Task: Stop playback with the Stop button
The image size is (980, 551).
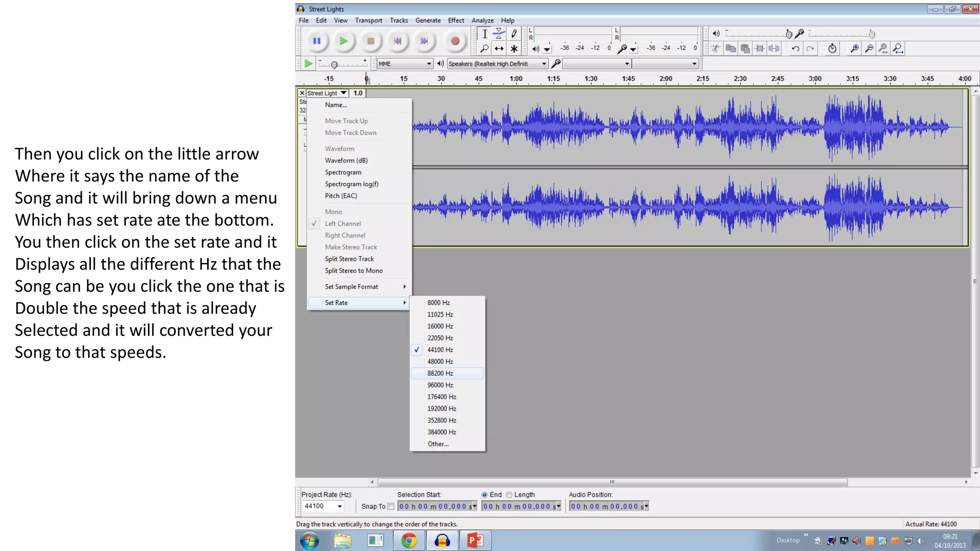Action: click(370, 41)
